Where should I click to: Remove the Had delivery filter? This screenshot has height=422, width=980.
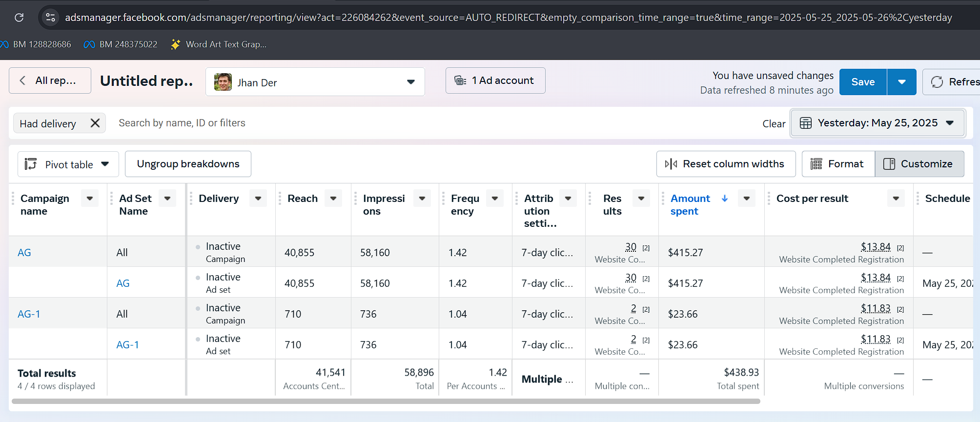point(95,123)
